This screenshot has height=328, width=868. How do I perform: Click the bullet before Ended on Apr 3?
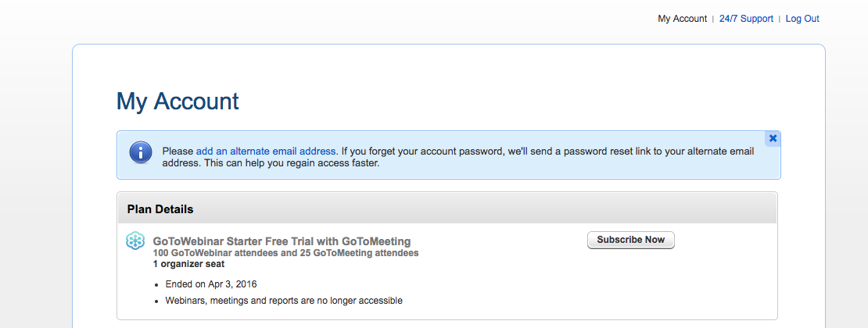click(156, 285)
